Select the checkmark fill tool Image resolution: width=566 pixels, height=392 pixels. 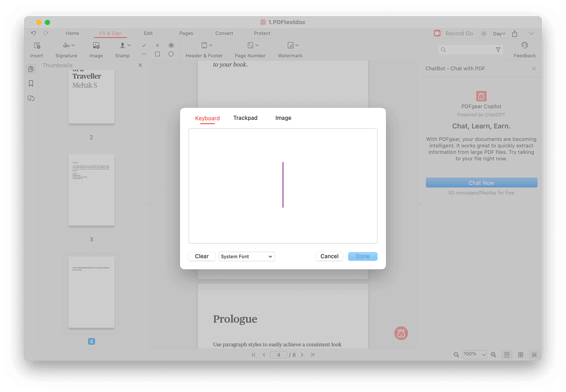click(144, 45)
